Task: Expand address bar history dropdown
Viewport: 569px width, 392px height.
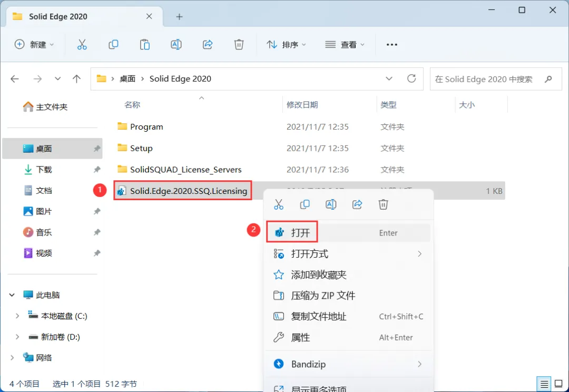Action: (389, 79)
